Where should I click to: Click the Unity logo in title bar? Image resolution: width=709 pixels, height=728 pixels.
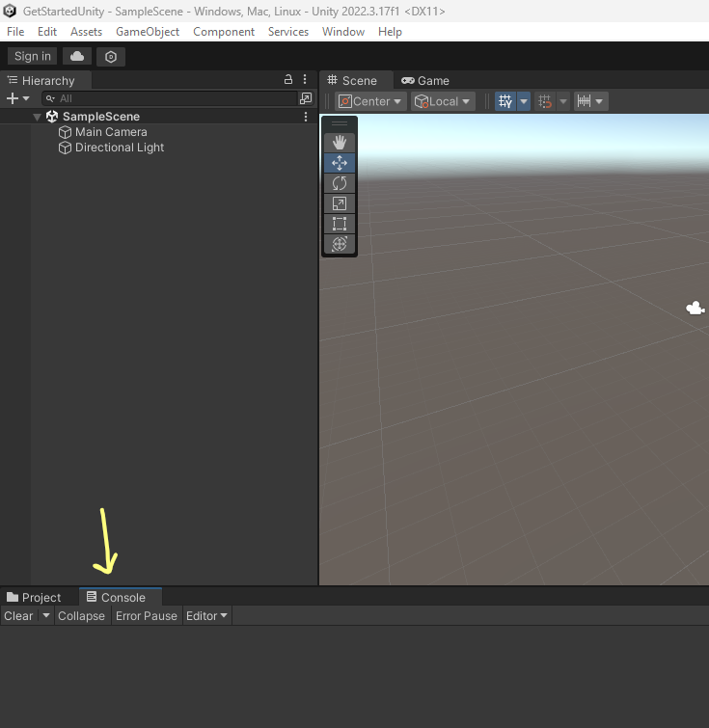pyautogui.click(x=10, y=11)
